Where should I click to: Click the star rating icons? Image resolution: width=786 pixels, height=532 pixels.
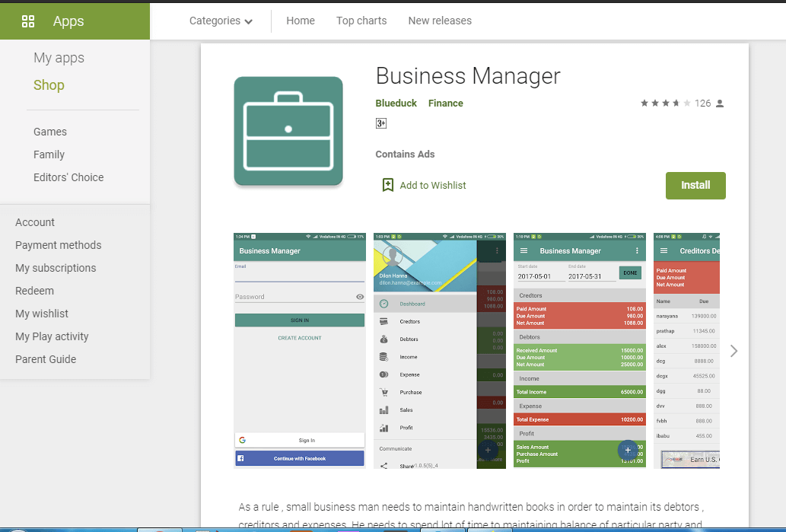click(x=666, y=104)
